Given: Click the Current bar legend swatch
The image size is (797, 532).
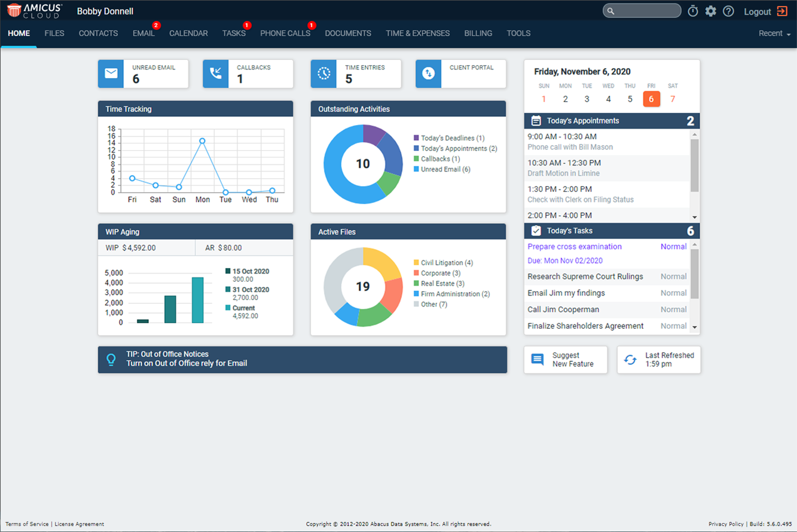Looking at the screenshot, I should point(228,308).
